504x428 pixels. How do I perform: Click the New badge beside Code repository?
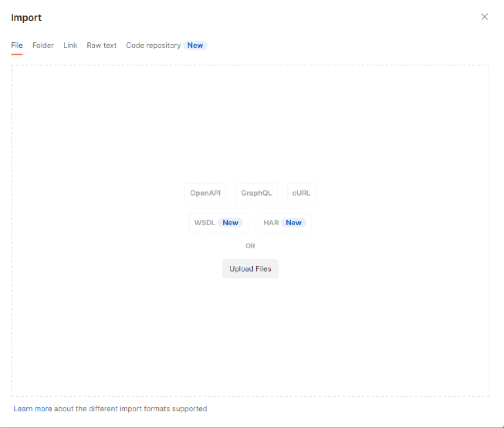pos(195,45)
